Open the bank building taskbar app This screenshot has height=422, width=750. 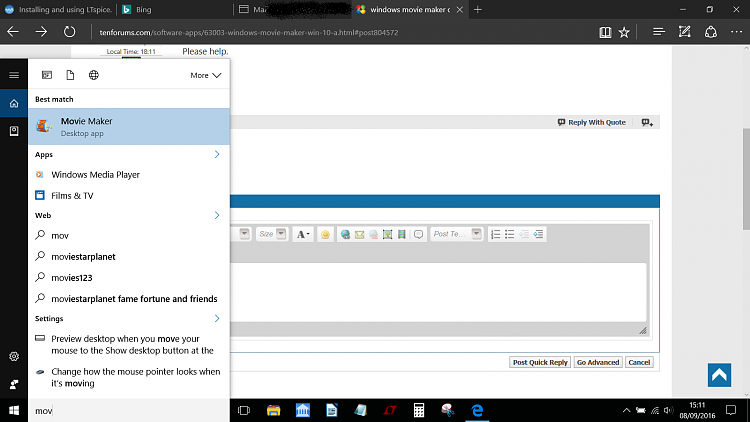tap(303, 411)
